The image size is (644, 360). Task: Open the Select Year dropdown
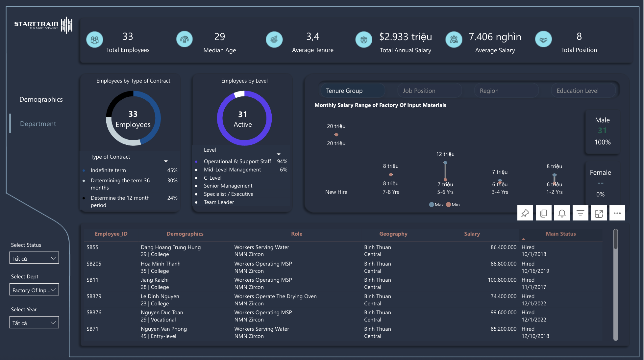tap(34, 322)
